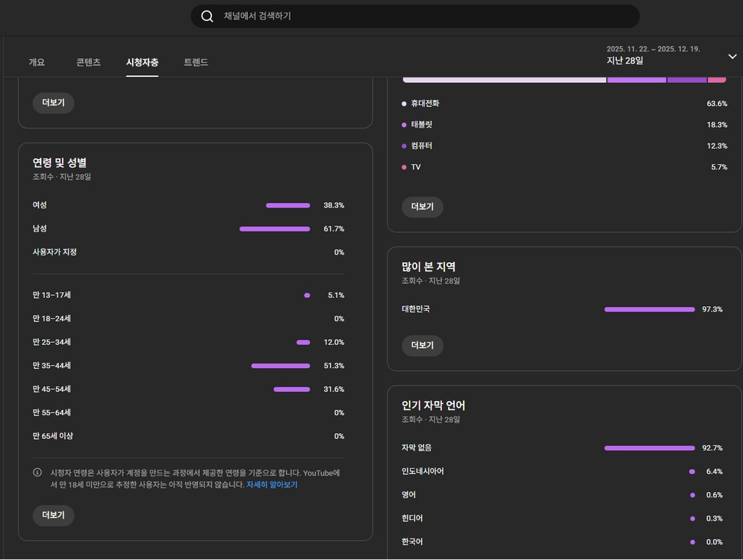Click the 18.3% value for 태블릿
The image size is (743, 560).
717,125
